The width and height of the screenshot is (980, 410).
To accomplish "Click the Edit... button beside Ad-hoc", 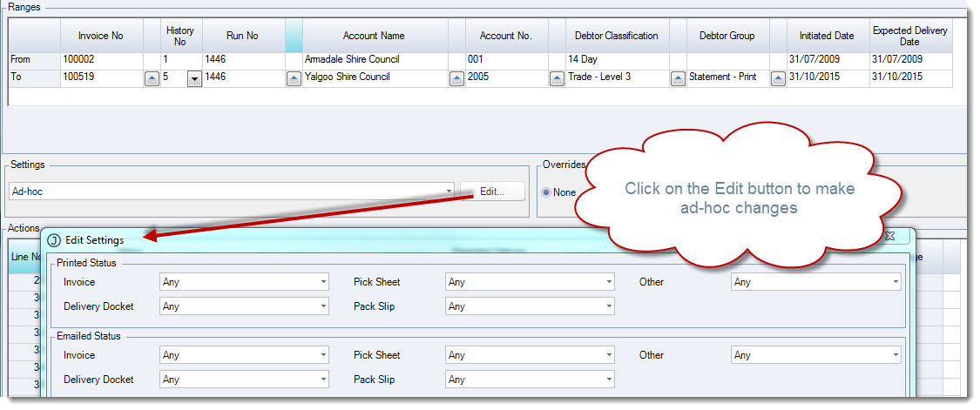I will [492, 192].
